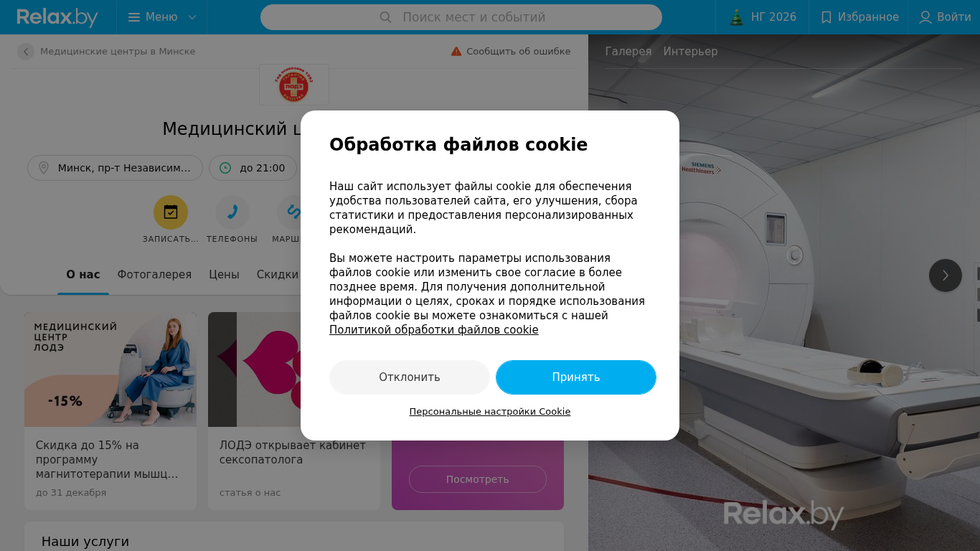Open the hamburger Меню icon
This screenshot has height=551, width=980.
point(134,17)
